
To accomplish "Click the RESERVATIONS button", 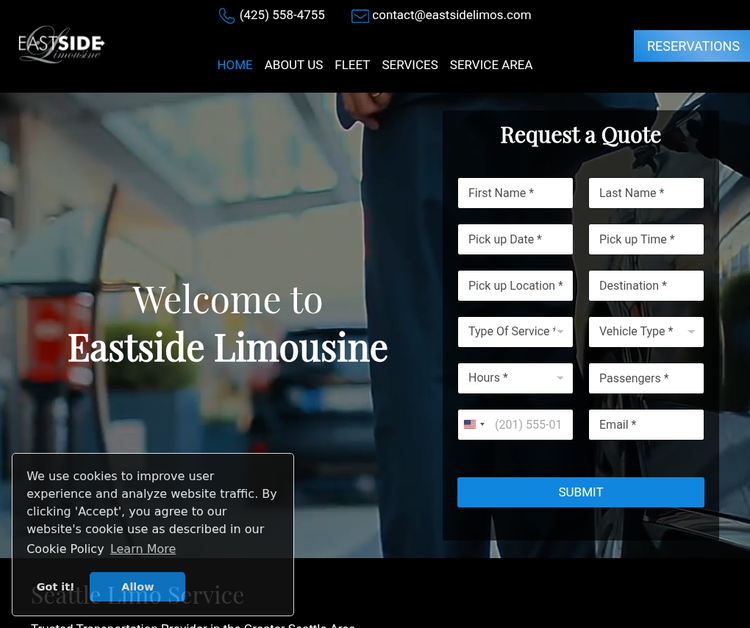I will (x=692, y=46).
